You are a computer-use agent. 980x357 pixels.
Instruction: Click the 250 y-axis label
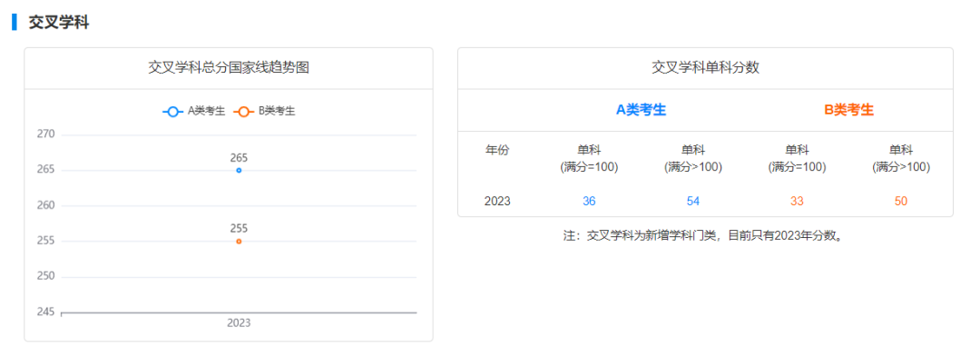[x=46, y=276]
